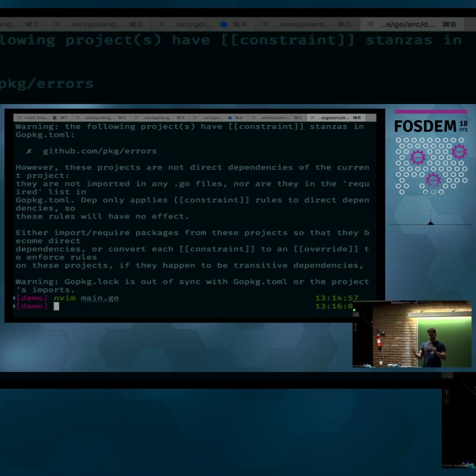Image resolution: width=476 pixels, height=476 pixels.
Task: Click the bell icon on the mutt tab
Action: (54, 118)
